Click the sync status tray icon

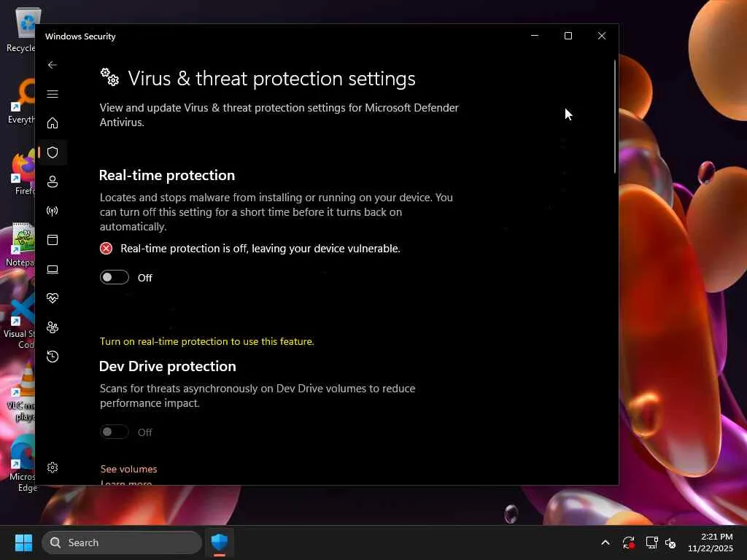(x=628, y=542)
